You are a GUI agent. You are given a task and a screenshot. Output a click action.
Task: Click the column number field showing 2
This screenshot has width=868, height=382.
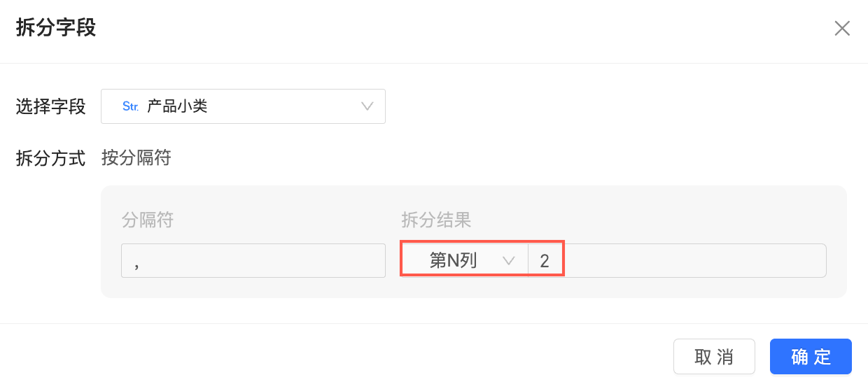[677, 260]
